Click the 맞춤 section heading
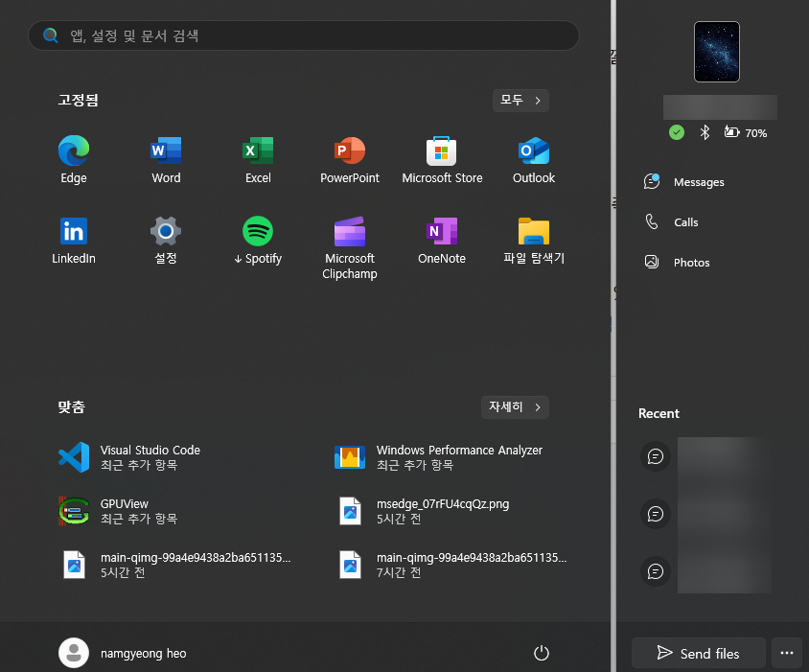 pos(71,407)
